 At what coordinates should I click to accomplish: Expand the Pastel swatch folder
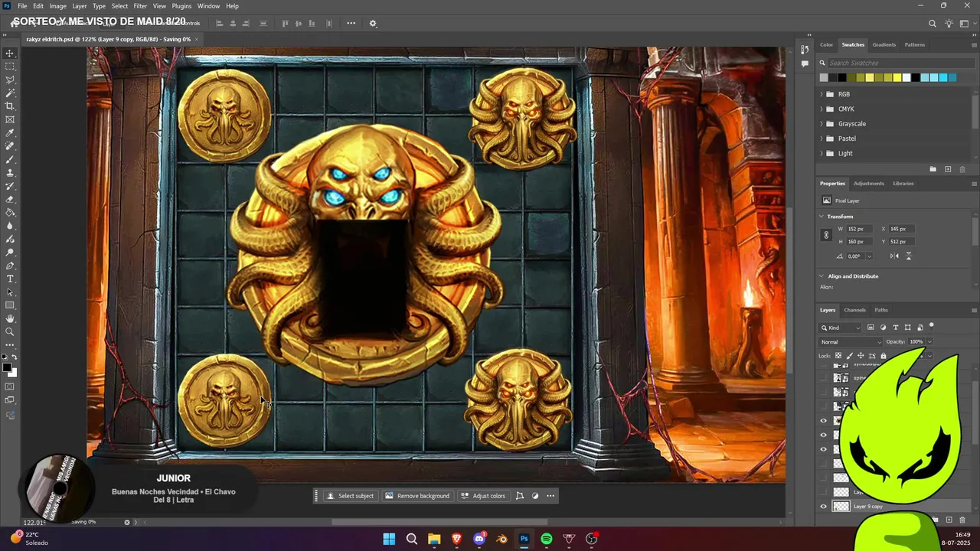(x=822, y=139)
